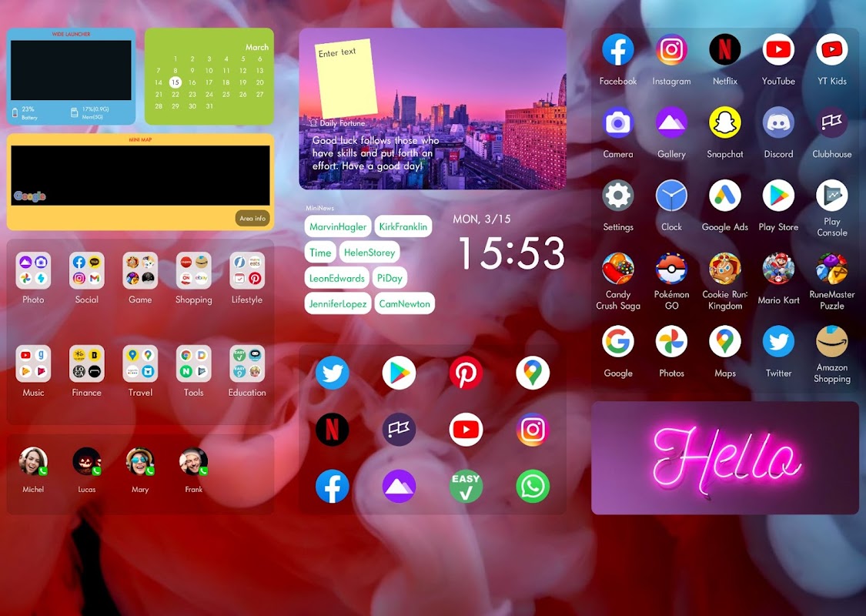Image resolution: width=866 pixels, height=616 pixels.
Task: Select the CamNewton news tag
Action: point(404,303)
